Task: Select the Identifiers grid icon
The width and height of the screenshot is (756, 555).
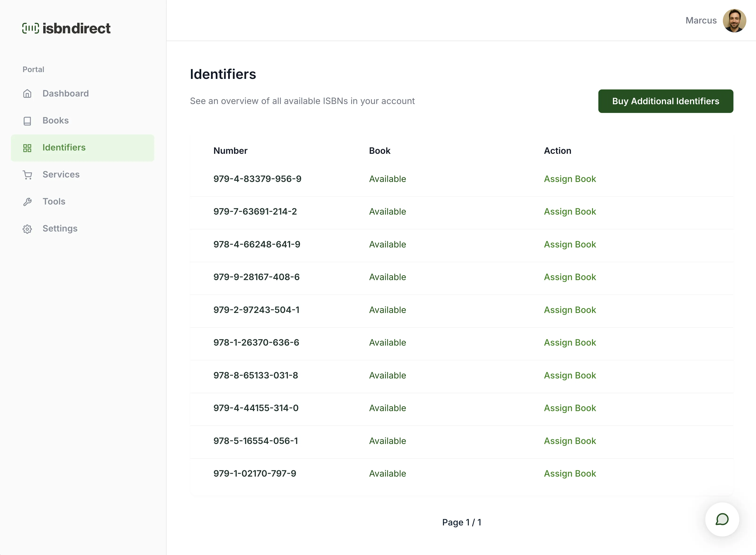Action: 27,147
